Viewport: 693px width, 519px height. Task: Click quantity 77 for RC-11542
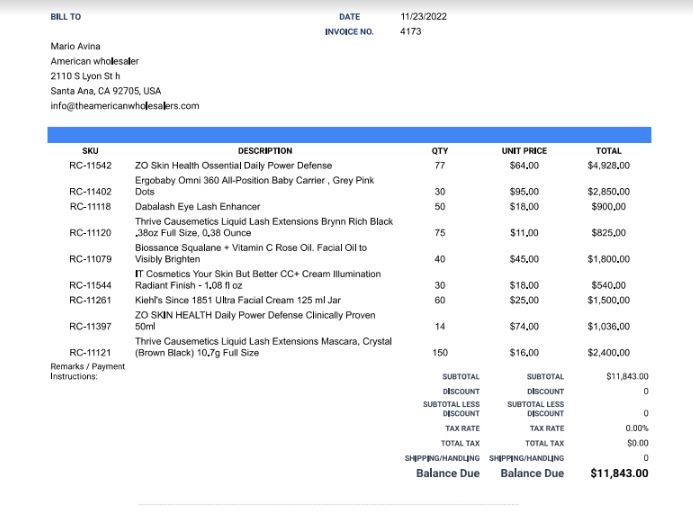tap(440, 166)
